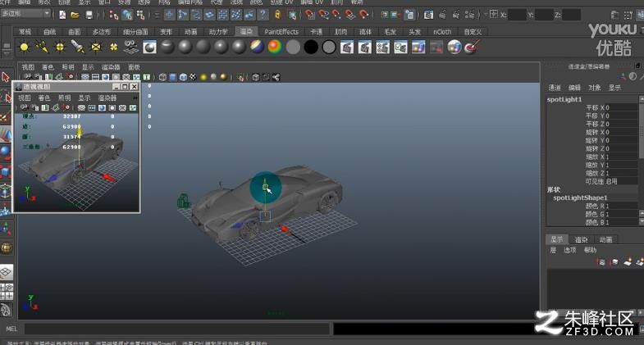The height and width of the screenshot is (345, 644).
Task: Toggle the yellow use-all-lights viewport button
Action: [x=203, y=77]
